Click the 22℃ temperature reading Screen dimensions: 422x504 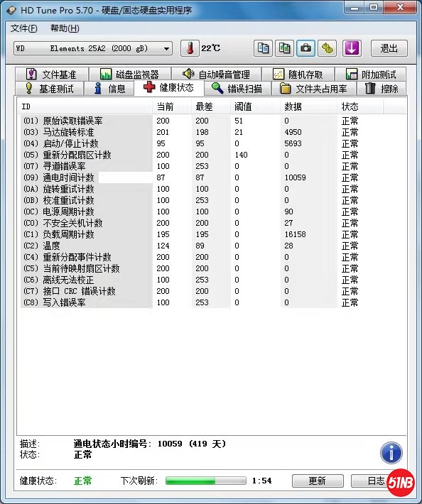pos(211,48)
